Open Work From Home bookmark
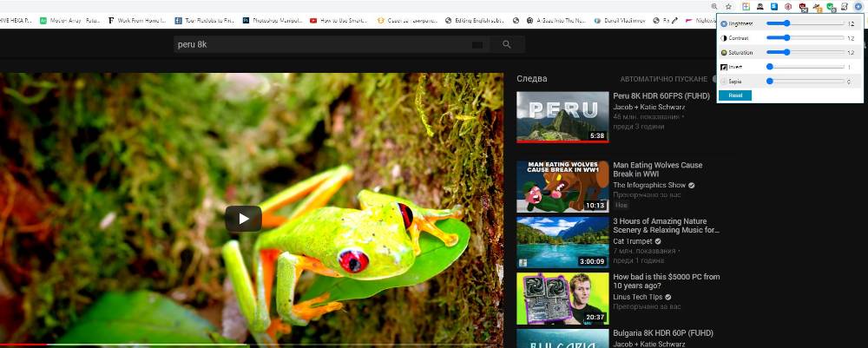 click(x=137, y=20)
